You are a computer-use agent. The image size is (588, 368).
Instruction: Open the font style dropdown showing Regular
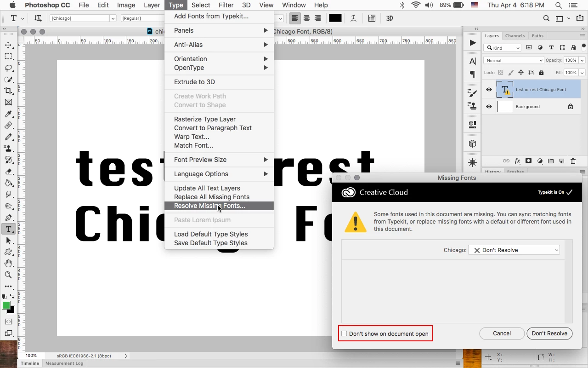tap(142, 18)
